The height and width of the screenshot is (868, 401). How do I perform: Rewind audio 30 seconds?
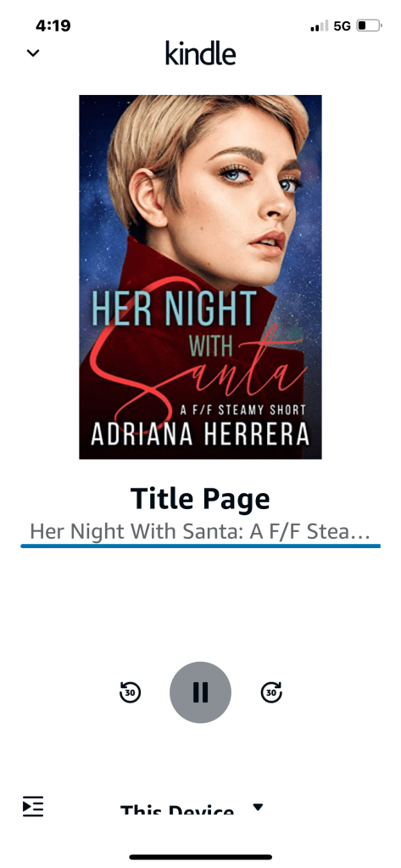(131, 692)
